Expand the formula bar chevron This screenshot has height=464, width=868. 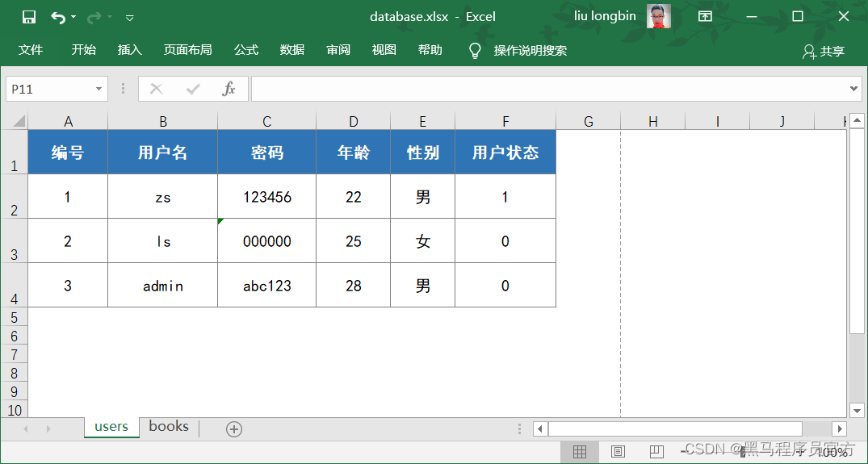(x=854, y=89)
